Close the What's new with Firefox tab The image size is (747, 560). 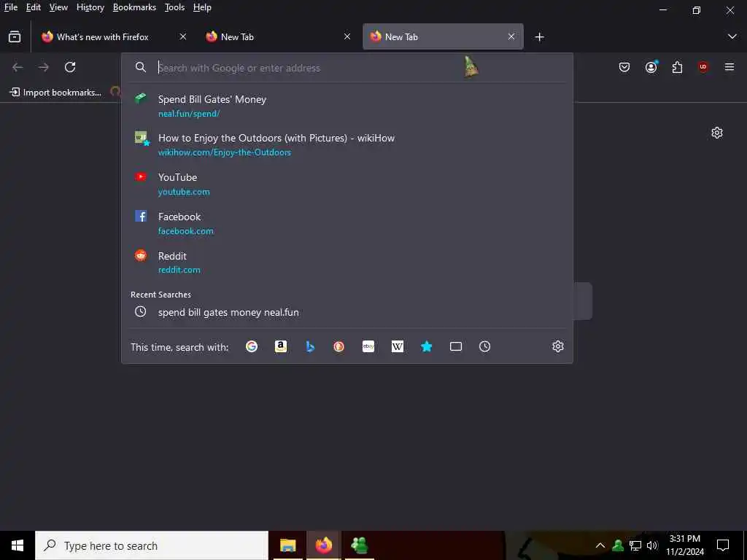183,36
